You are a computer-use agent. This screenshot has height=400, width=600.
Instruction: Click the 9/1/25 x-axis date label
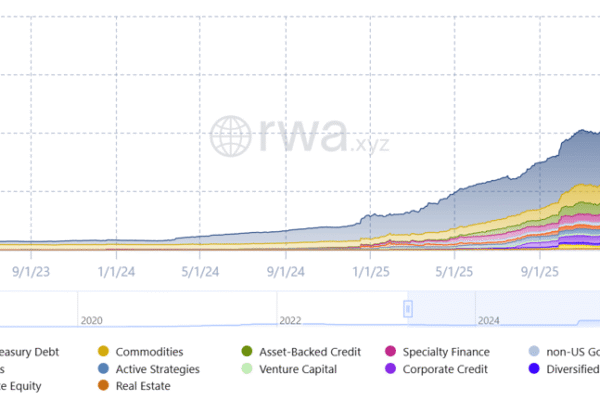540,271
